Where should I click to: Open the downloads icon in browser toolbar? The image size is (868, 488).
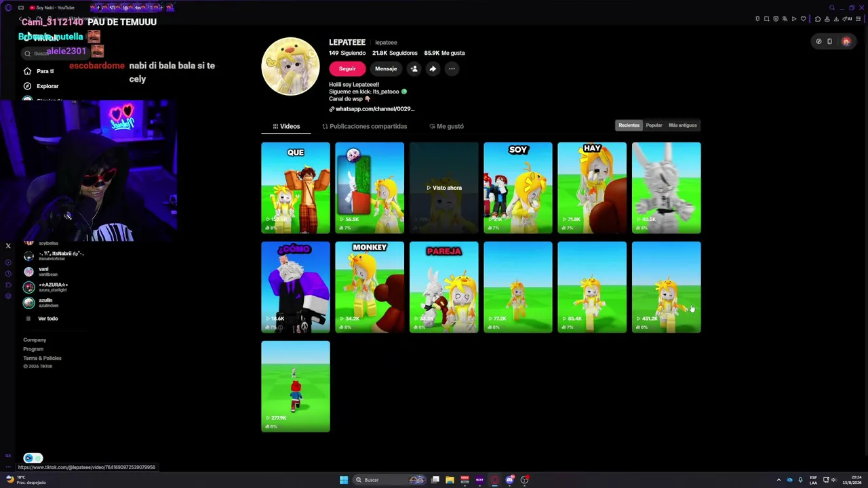(835, 19)
